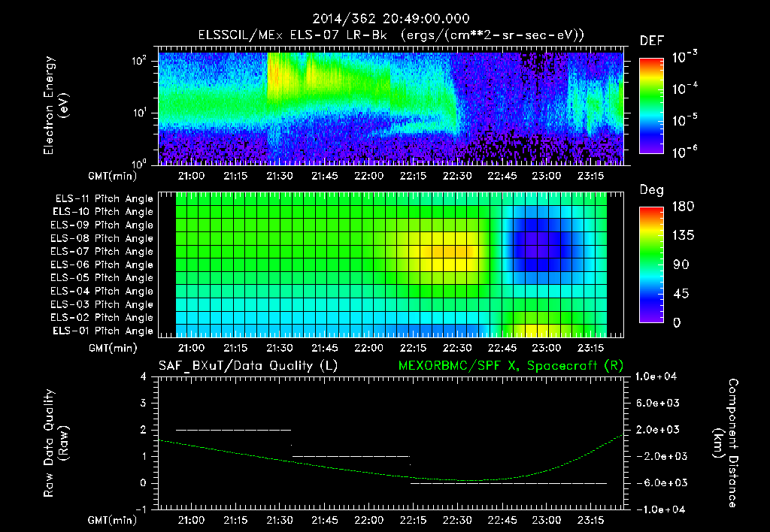Screen dimensions: 770x532
Task: Click the 180 value on Deg scale
Action: pyautogui.click(x=684, y=207)
